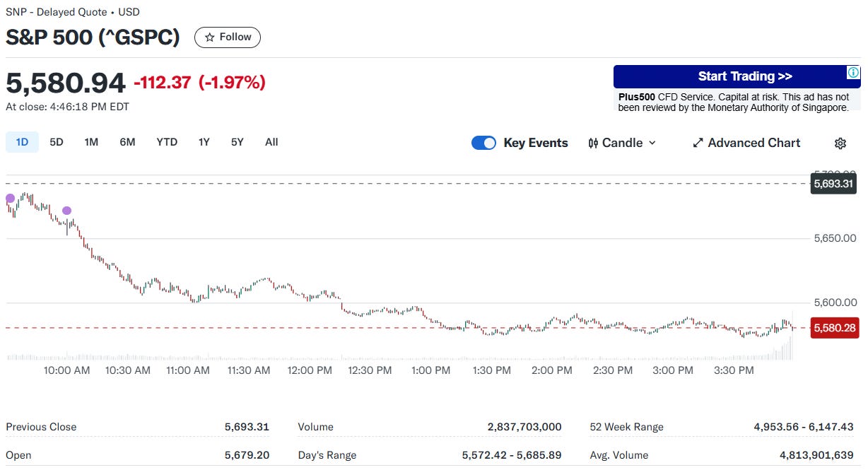Click the 5,693.31 previous close price tag
This screenshot has height=470, width=868.
click(x=833, y=184)
